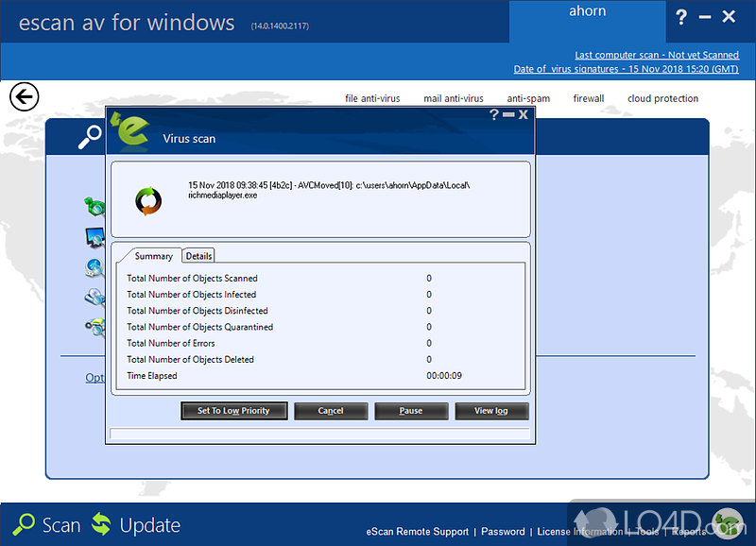The width and height of the screenshot is (756, 546).
Task: Click the Scan label in bottom bar
Action: pos(61,525)
